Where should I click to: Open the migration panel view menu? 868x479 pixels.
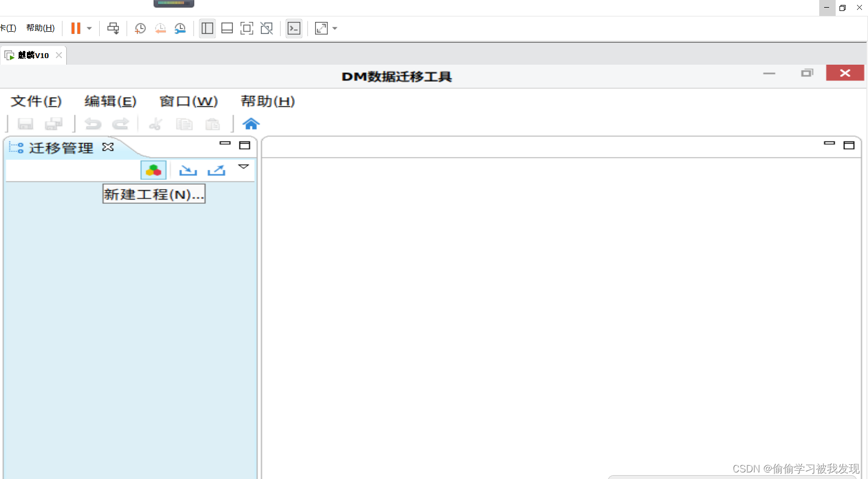(244, 166)
